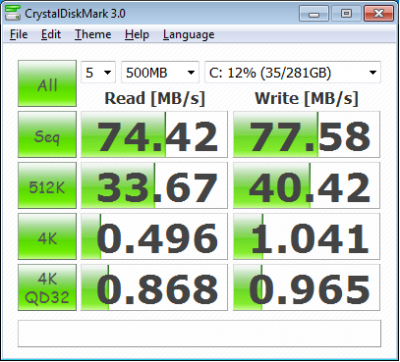Open the Language menu
This screenshot has width=400, height=362.
coord(188,34)
